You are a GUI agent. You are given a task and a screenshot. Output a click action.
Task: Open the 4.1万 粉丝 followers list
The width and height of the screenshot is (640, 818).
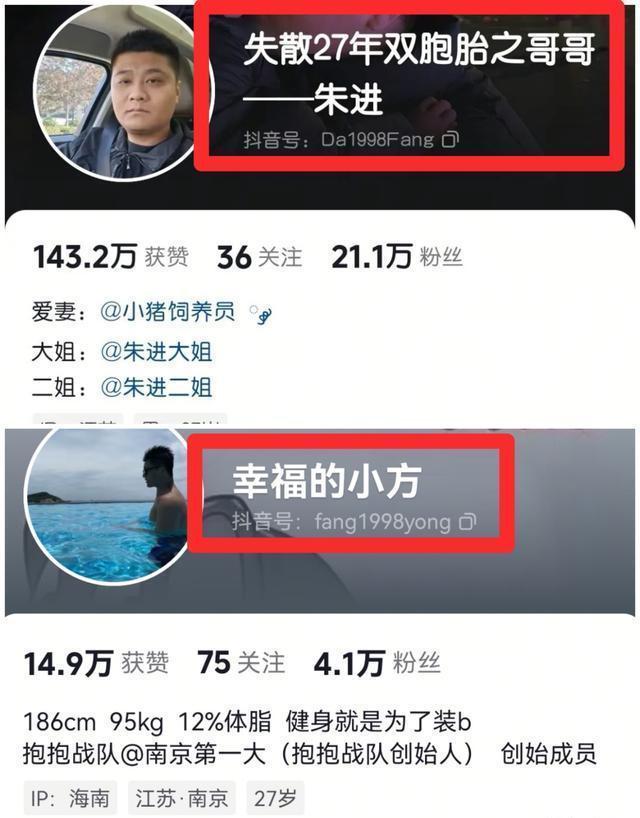coord(377,663)
